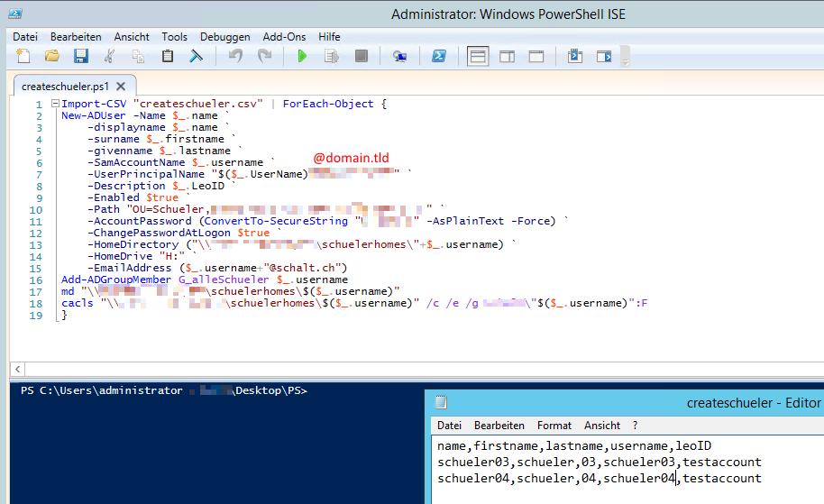
Task: Select the createschueler.ps1 script tab
Action: point(64,87)
